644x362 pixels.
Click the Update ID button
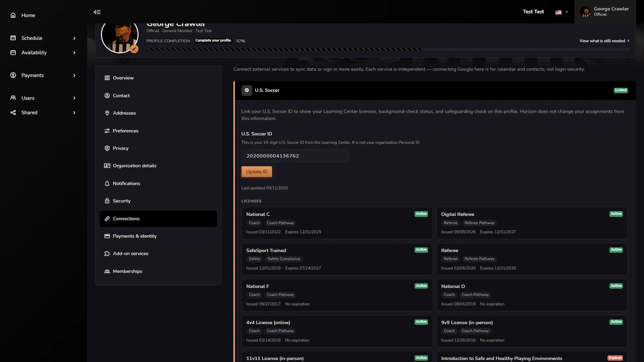(x=257, y=172)
